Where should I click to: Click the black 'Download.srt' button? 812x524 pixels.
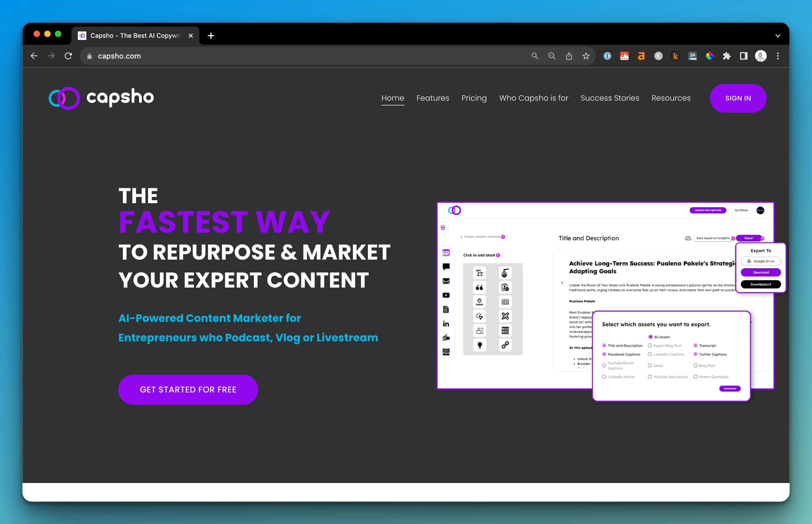click(x=761, y=284)
